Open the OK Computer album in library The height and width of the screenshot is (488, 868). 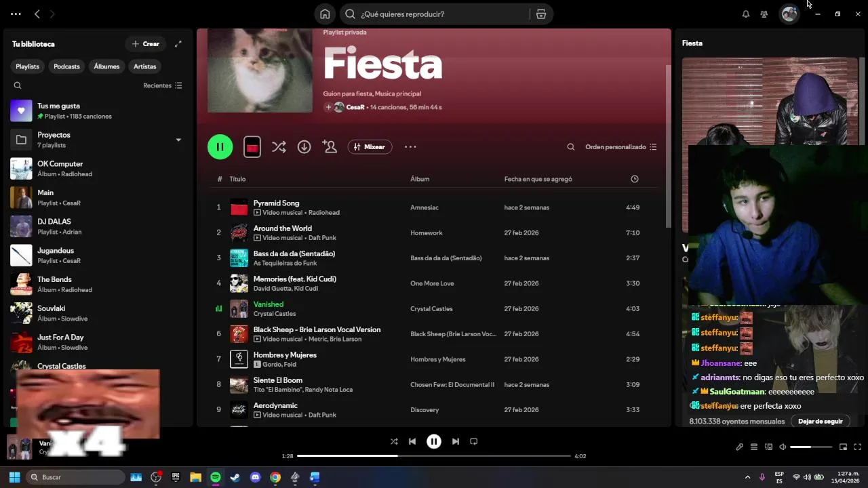point(98,169)
